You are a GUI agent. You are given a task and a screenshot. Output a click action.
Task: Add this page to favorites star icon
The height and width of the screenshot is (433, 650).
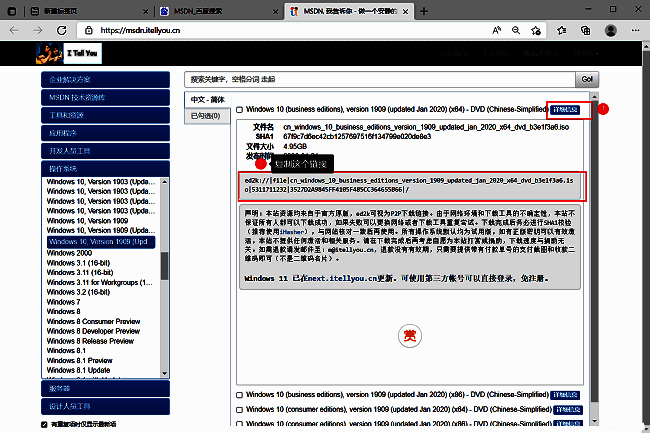tap(536, 30)
